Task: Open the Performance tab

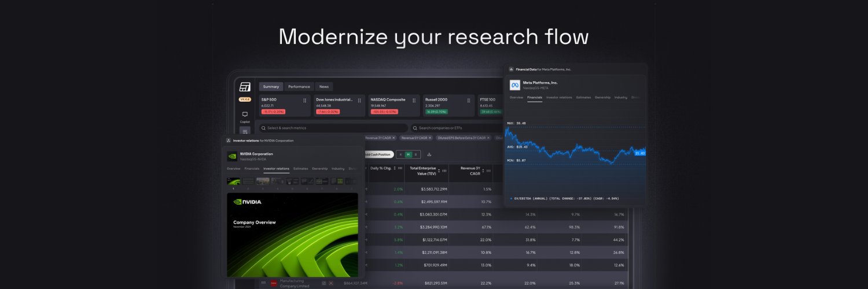Action: (x=299, y=87)
